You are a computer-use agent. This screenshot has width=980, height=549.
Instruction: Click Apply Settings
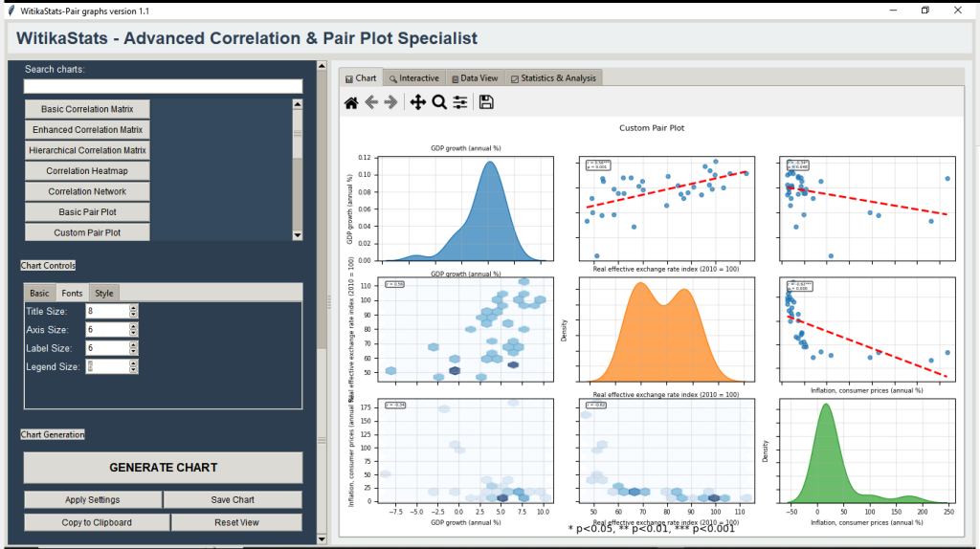click(x=93, y=499)
